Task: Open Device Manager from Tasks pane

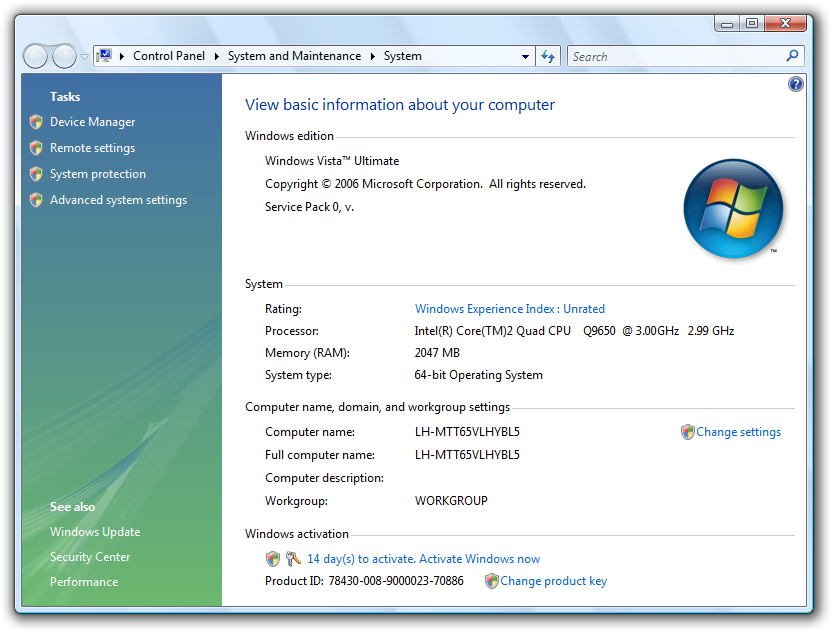Action: [92, 122]
